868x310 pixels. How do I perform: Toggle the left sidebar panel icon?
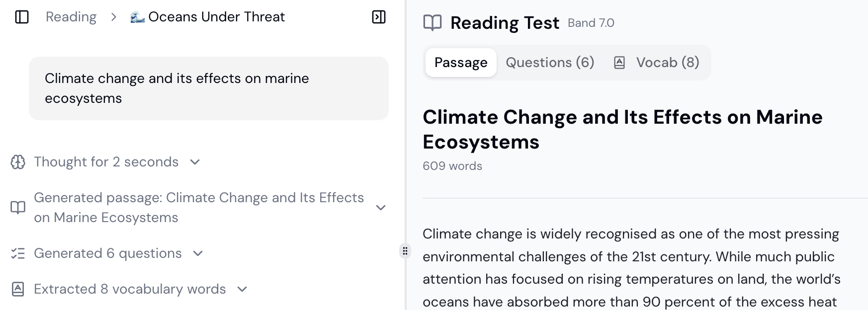point(22,17)
